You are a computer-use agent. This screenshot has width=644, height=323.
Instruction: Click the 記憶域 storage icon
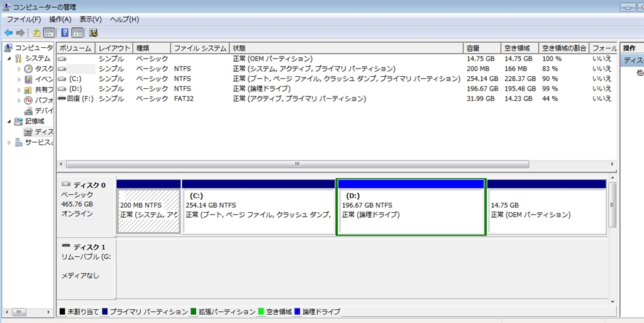click(18, 122)
